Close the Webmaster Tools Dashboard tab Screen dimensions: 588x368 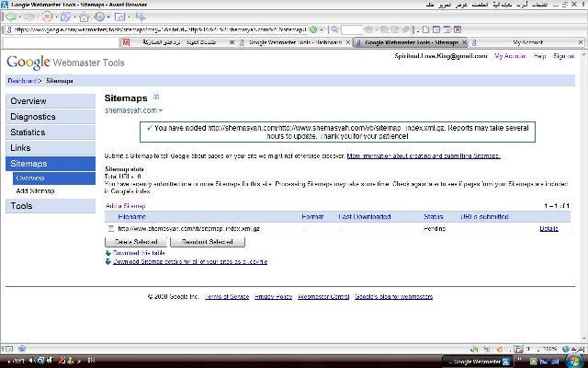pyautogui.click(x=348, y=42)
